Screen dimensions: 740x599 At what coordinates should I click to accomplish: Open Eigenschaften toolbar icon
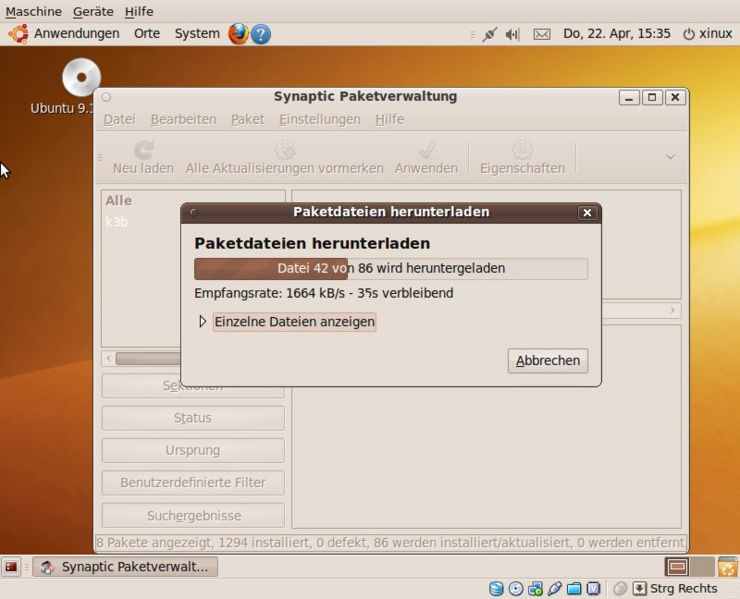point(522,150)
